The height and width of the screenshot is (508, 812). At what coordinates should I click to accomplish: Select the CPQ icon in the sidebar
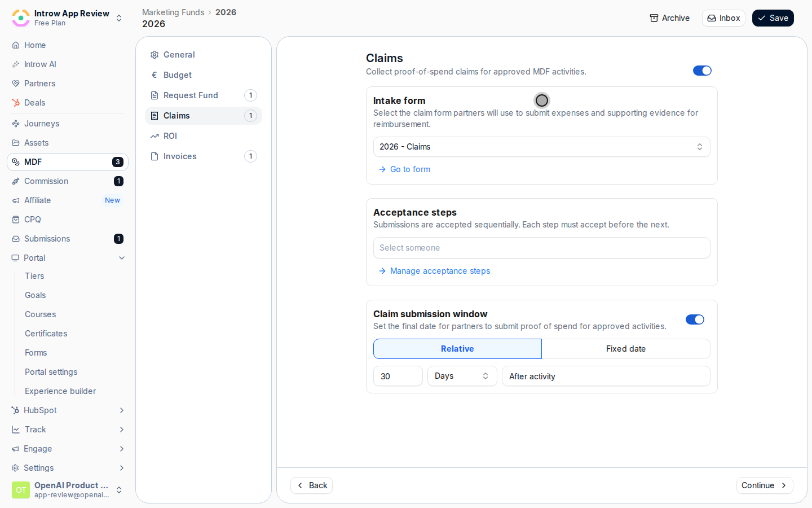pos(16,220)
